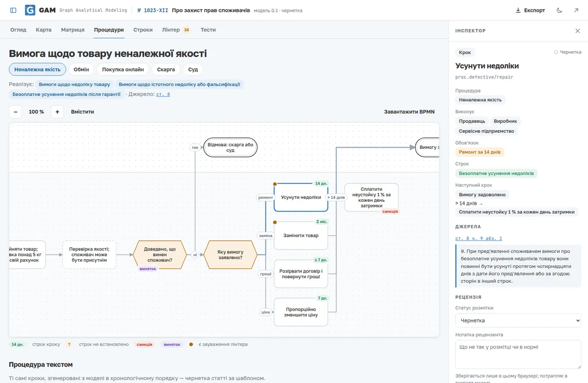Click the Вмістити fit button
588x383 pixels.
83,112
